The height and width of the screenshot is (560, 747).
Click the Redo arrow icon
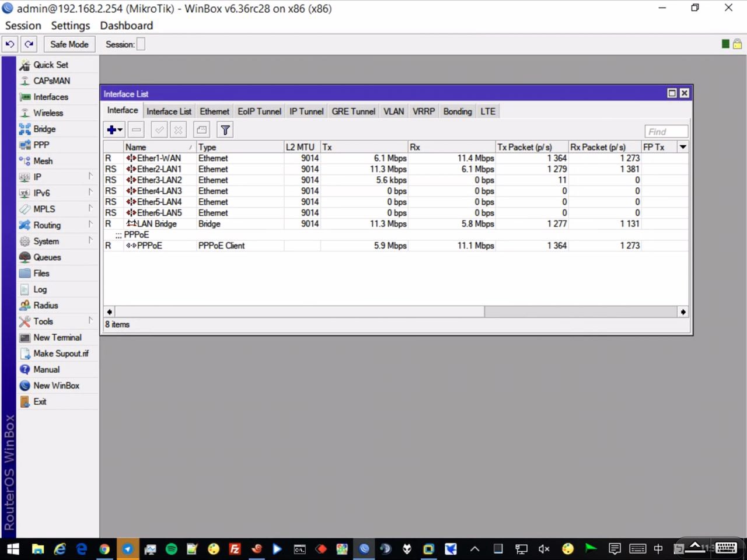[x=29, y=44]
